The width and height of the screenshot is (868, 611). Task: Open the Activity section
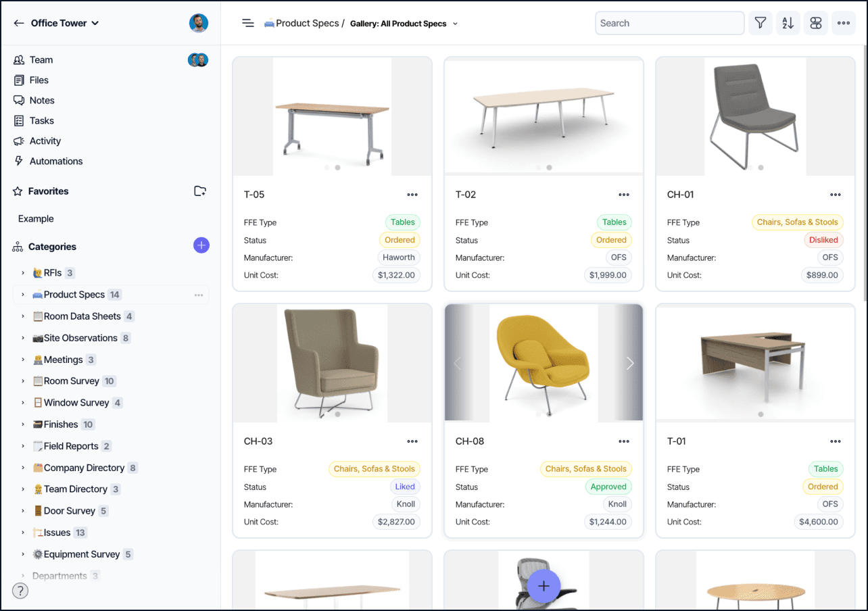pyautogui.click(x=45, y=141)
